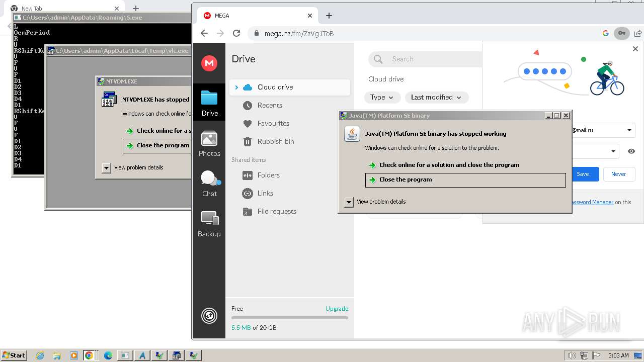Screen dimensions: 644x362
Task: Click the Google icon in address bar
Action: coord(606,33)
